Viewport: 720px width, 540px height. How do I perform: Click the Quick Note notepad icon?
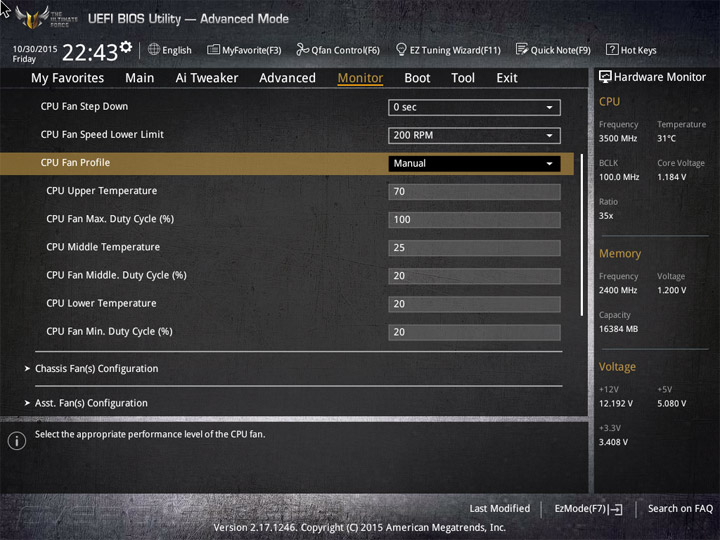(522, 49)
